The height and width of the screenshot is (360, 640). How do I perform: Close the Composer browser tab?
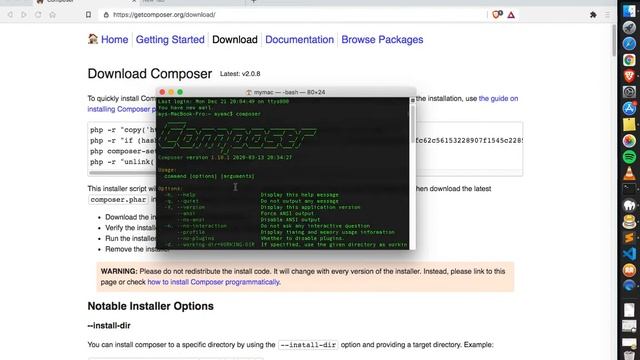[x=133, y=2]
